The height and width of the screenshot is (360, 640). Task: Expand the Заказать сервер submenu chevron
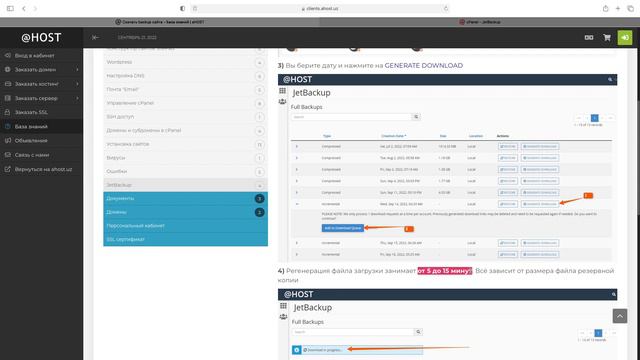point(77,98)
